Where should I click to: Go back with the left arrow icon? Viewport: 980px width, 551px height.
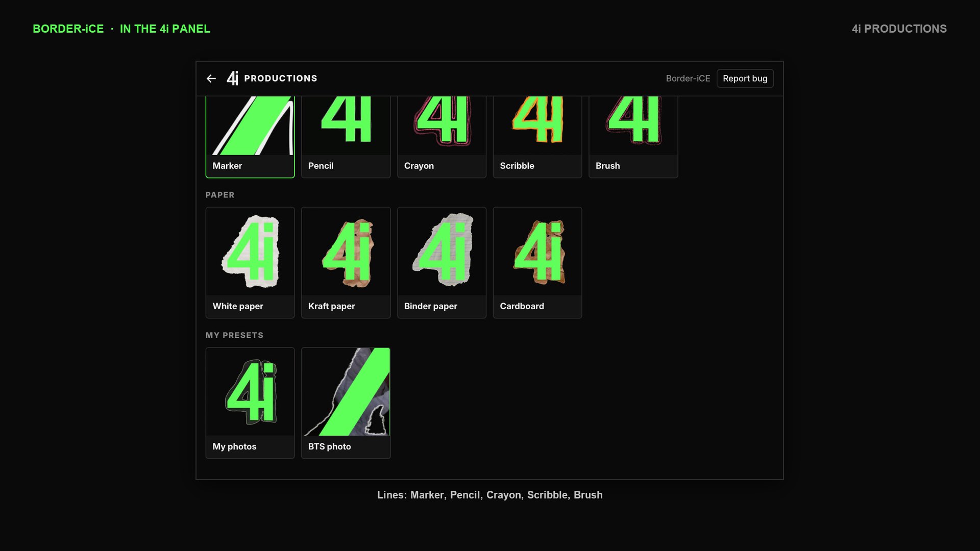click(x=211, y=79)
